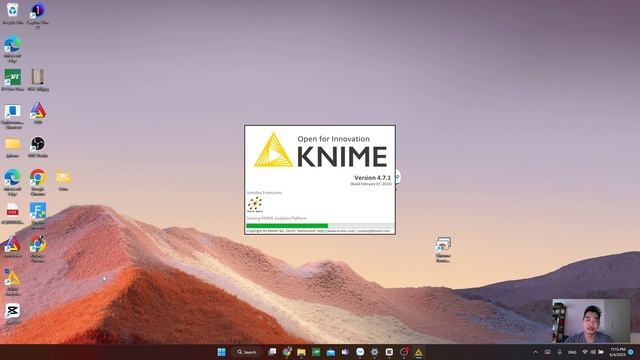Open CapCut on the taskbar

pyautogui.click(x=389, y=352)
